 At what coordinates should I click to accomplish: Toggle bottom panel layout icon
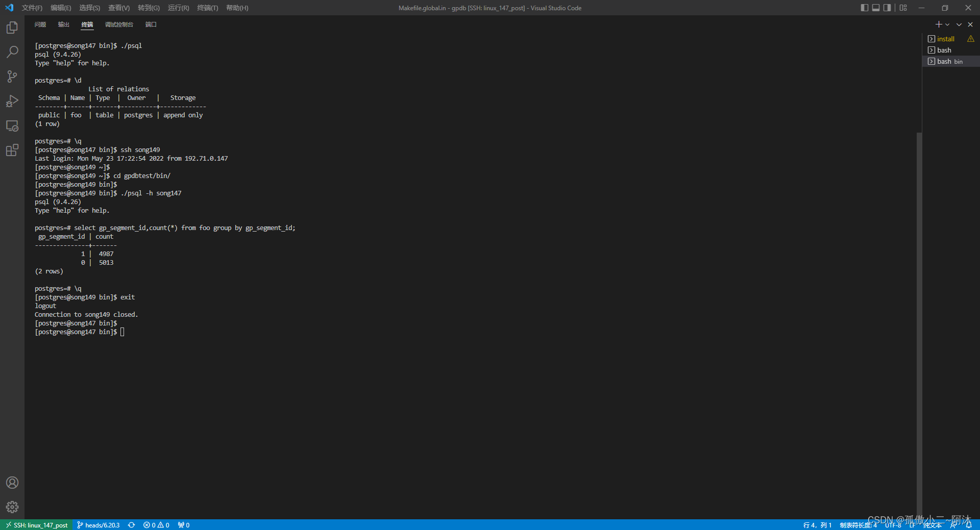(876, 8)
